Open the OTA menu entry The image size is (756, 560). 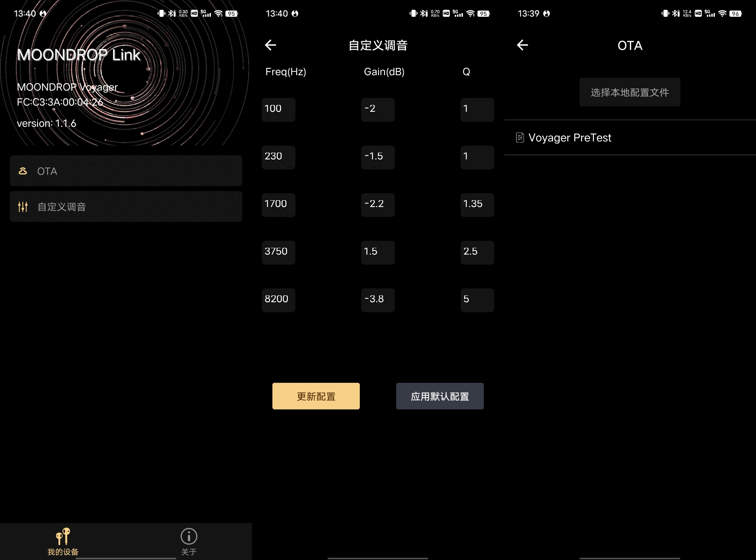[x=126, y=171]
